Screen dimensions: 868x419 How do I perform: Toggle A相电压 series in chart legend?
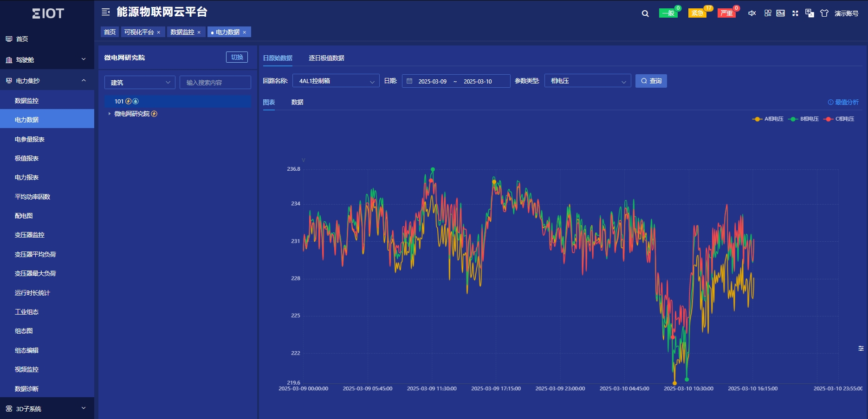(x=768, y=119)
